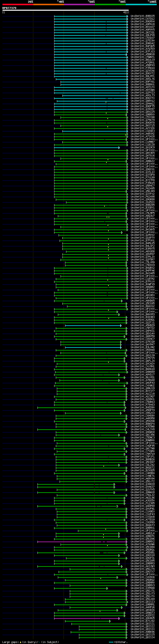Click the UniRef100_A5KBZ9 label

143,325
